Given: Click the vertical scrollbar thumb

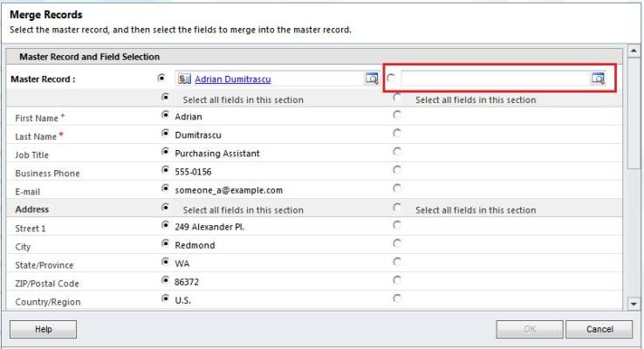Looking at the screenshot, I should [634, 113].
